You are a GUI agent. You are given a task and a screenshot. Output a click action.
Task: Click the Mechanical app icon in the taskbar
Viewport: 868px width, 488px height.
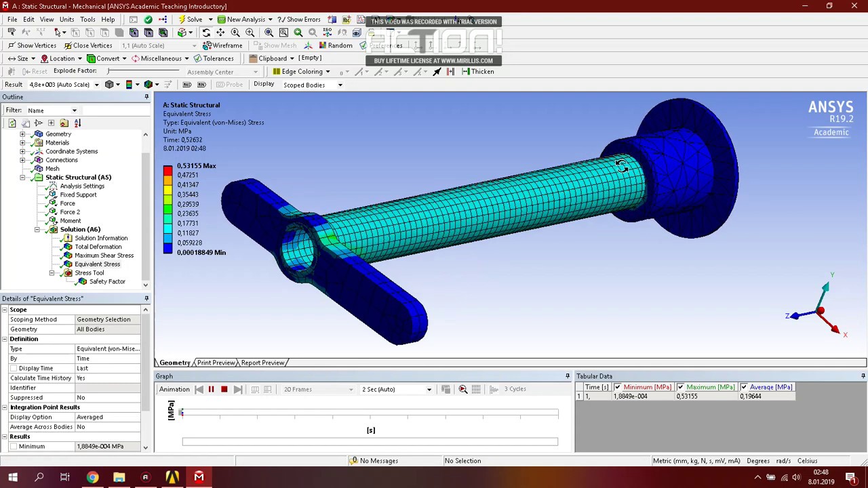click(x=199, y=477)
